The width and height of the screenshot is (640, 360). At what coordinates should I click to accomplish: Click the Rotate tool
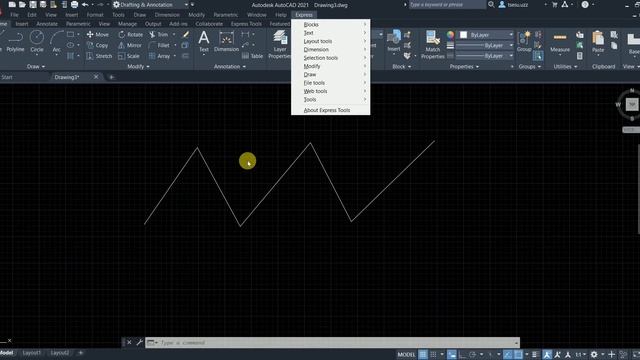131,35
